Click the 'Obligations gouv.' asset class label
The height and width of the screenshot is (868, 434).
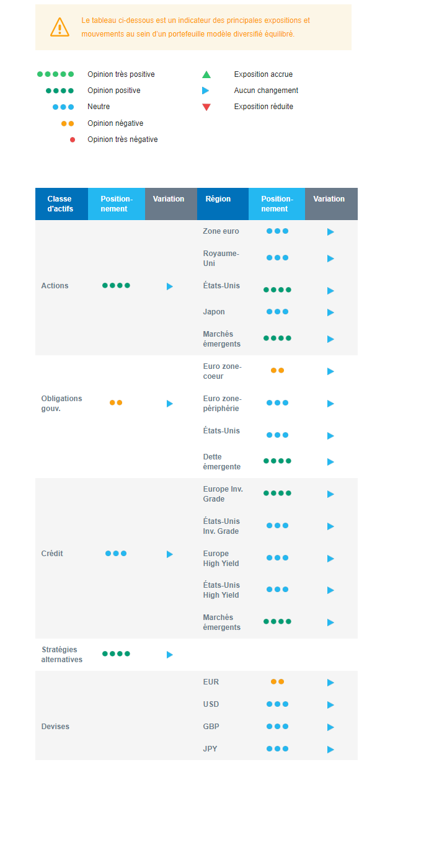coord(61,404)
